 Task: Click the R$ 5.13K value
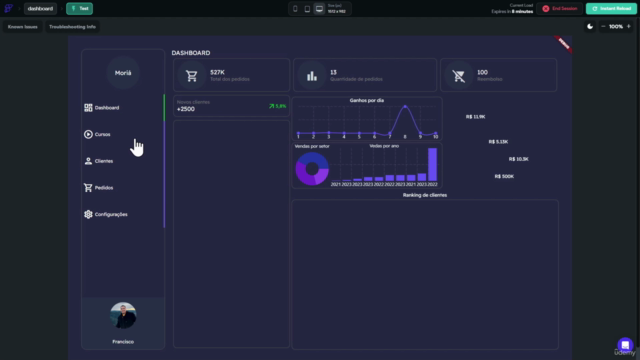pyautogui.click(x=498, y=142)
